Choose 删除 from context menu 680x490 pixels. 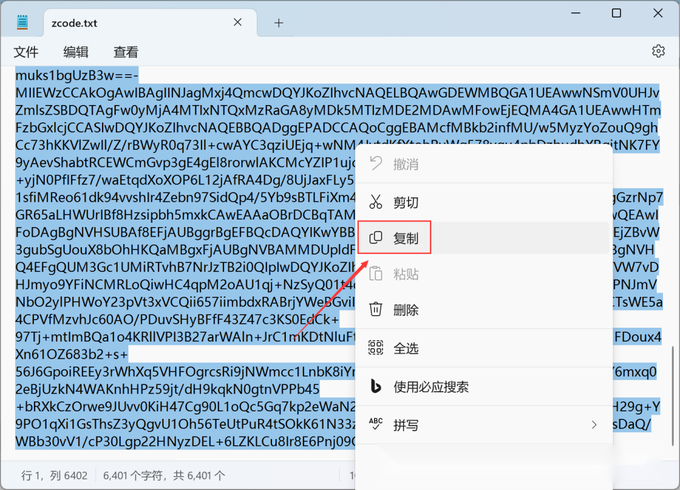[x=484, y=310]
